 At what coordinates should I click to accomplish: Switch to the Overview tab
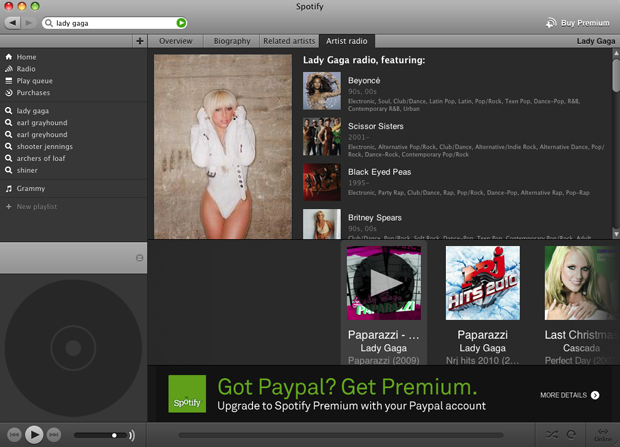click(x=176, y=41)
